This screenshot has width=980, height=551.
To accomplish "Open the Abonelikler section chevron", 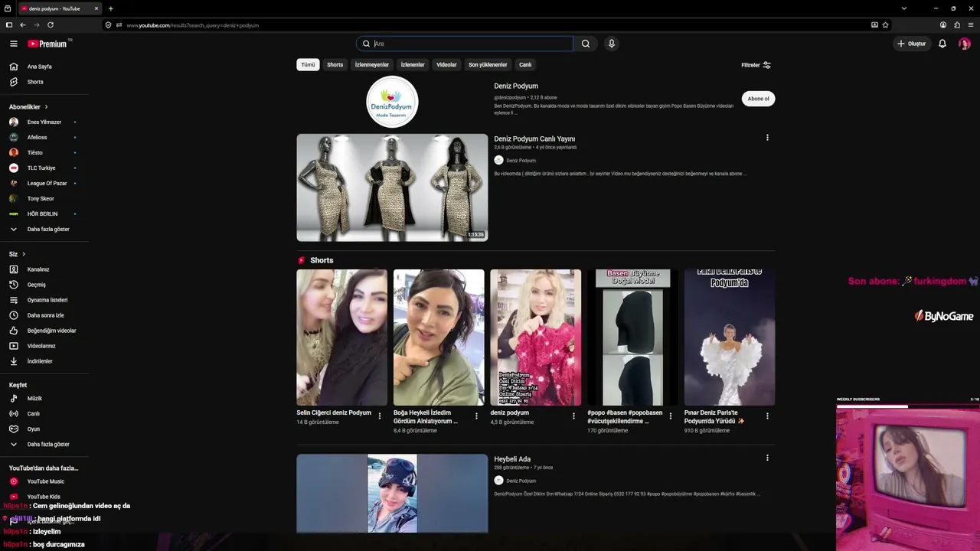I will tap(46, 107).
